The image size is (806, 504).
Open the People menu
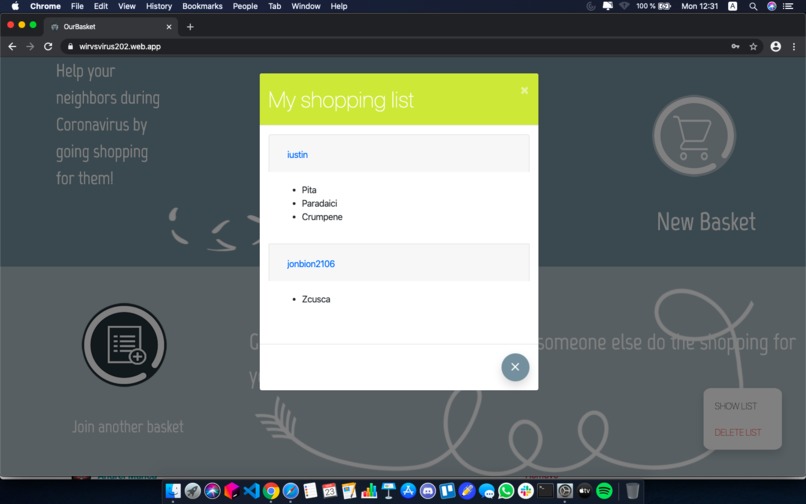coord(245,6)
